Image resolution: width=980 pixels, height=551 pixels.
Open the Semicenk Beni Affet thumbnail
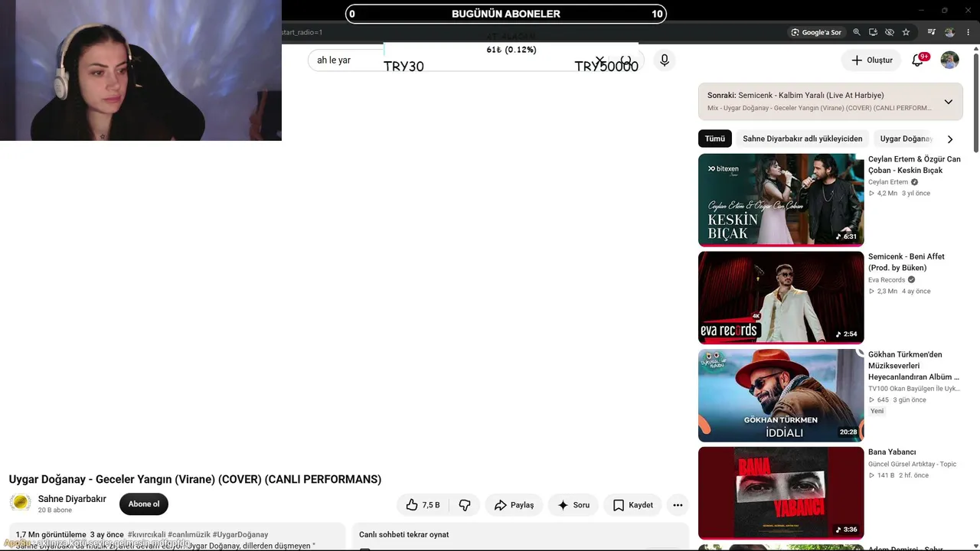[x=781, y=298]
